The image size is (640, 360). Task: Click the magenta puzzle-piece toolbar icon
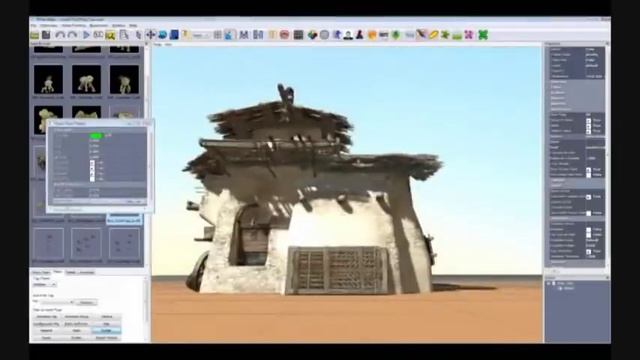pyautogui.click(x=469, y=35)
